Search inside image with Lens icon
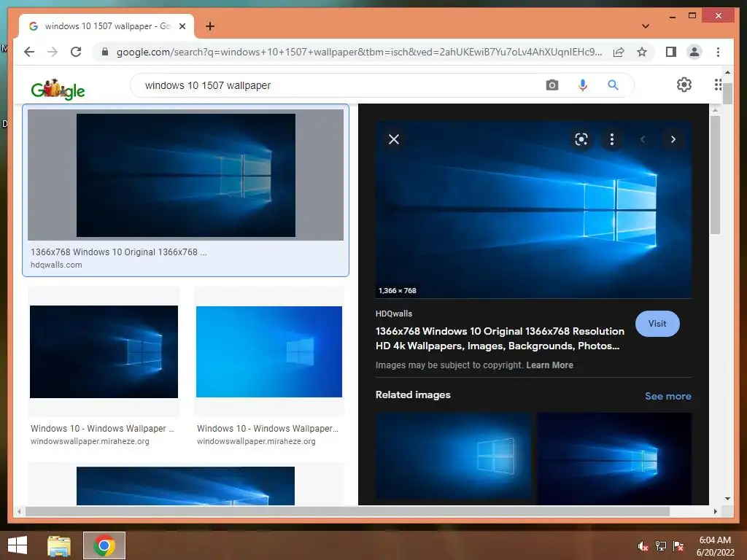The height and width of the screenshot is (560, 747). [x=581, y=139]
